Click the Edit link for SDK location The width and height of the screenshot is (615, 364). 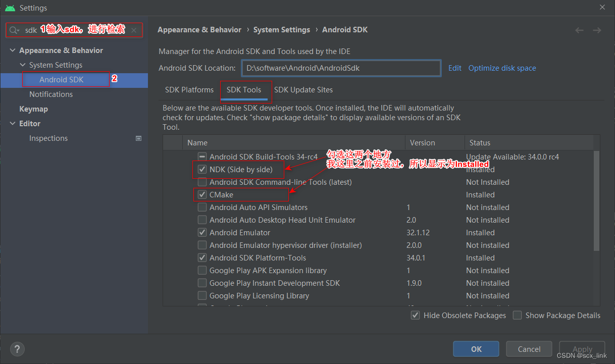(x=455, y=68)
